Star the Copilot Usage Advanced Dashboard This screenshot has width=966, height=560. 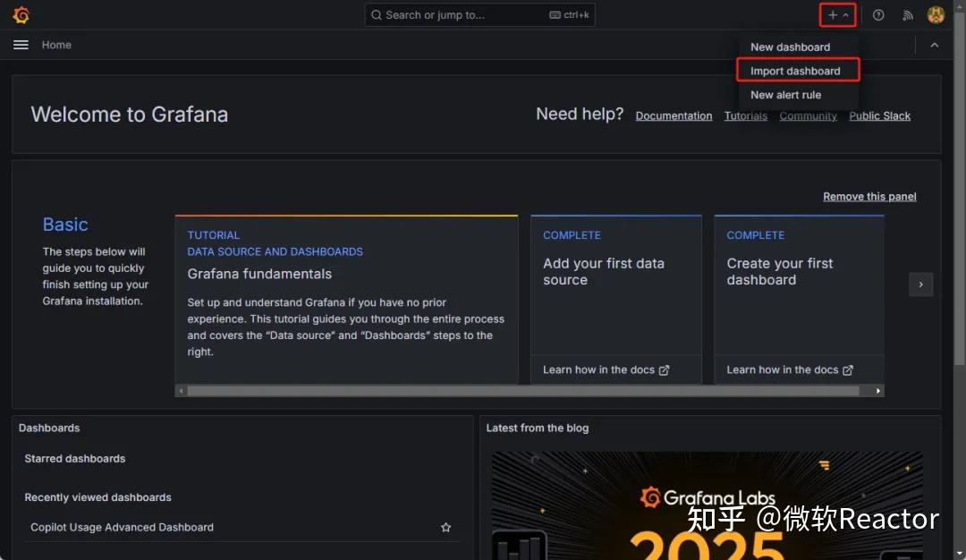click(446, 528)
